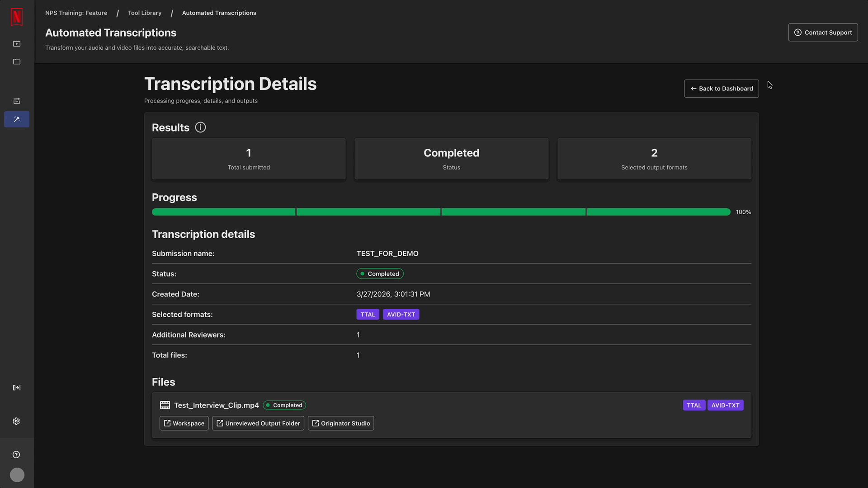Click the TTAL tag in Selected formats
This screenshot has width=868, height=488.
pos(368,314)
